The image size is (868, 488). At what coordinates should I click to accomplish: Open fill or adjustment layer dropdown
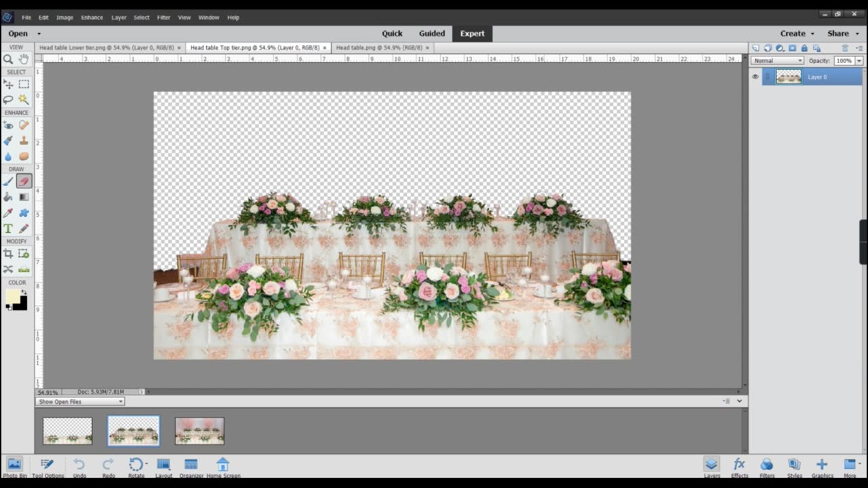point(780,48)
